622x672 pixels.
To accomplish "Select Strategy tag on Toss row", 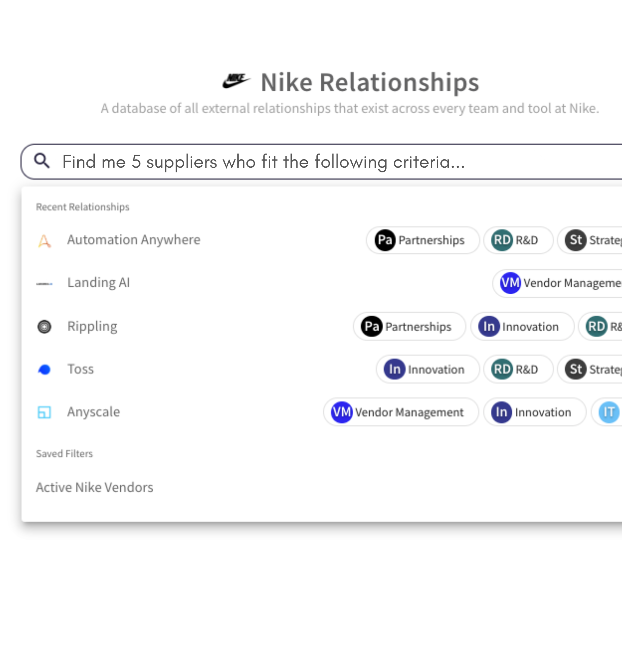I will click(589, 369).
